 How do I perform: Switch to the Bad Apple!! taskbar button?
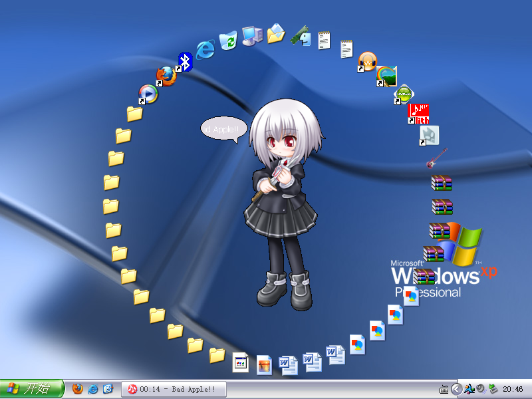pos(174,389)
